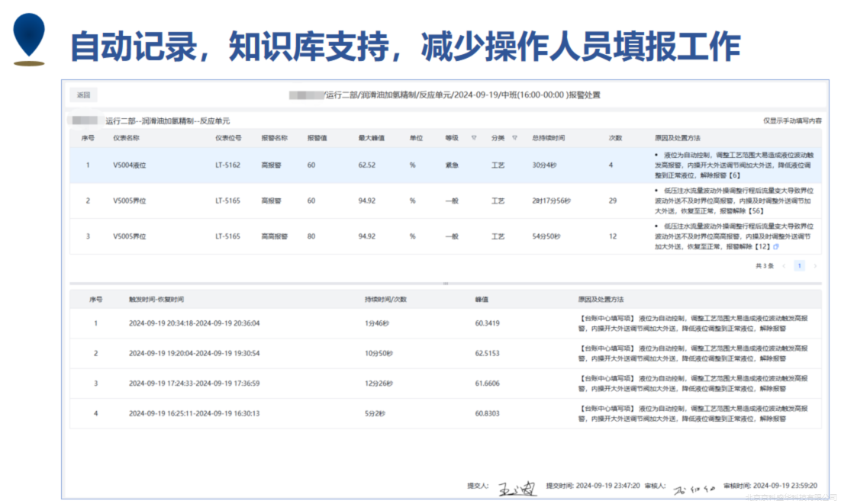The width and height of the screenshot is (841, 504).
Task: Click V5005界位 in the 高高报警 row
Action: coord(129,236)
